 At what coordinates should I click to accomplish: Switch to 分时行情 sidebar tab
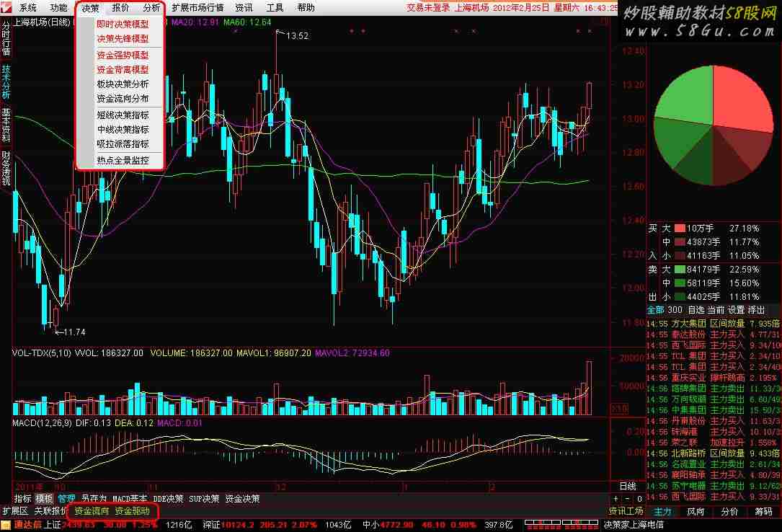(x=6, y=37)
